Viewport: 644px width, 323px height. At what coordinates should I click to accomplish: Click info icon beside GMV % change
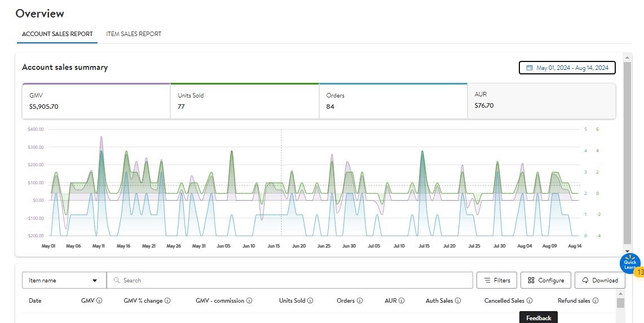coord(167,301)
